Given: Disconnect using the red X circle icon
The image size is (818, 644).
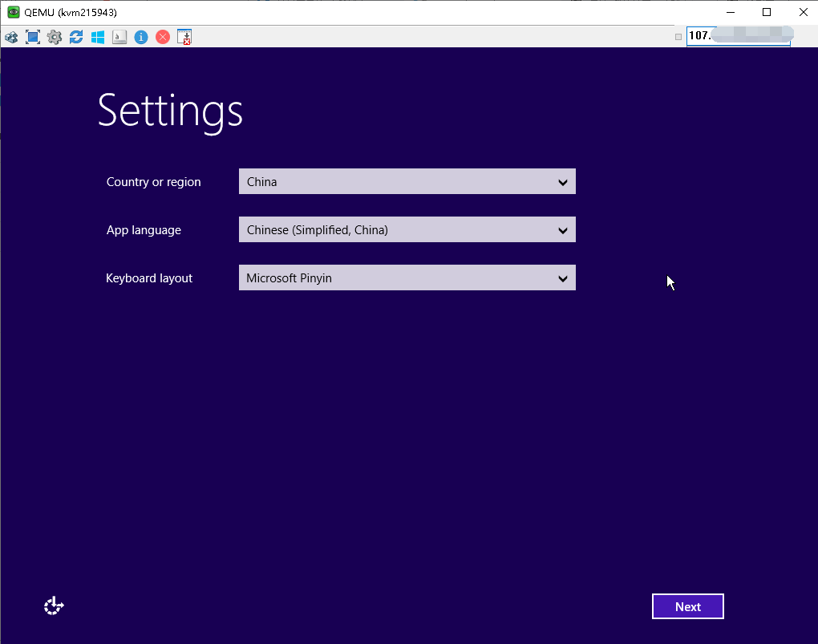Looking at the screenshot, I should click(163, 37).
